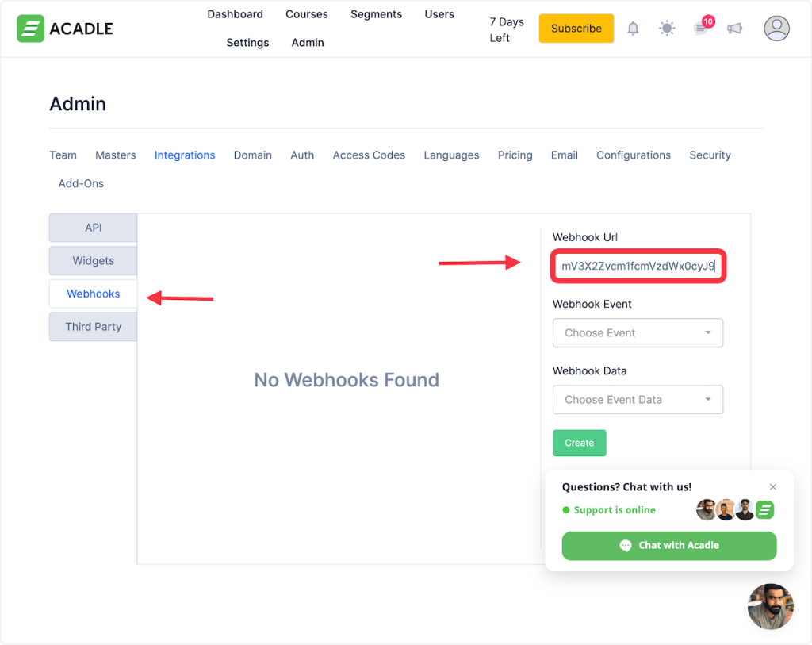The height and width of the screenshot is (645, 812).
Task: Close the chat support popup
Action: coord(773,487)
